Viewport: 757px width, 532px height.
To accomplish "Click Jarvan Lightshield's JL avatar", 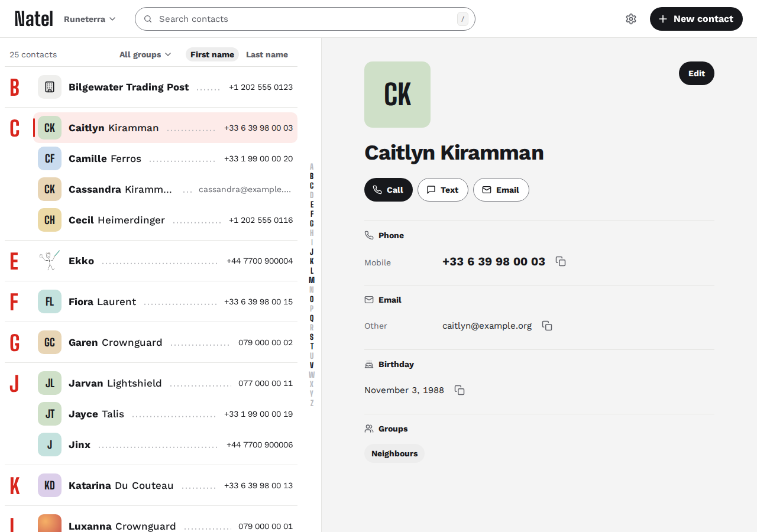I will [50, 383].
